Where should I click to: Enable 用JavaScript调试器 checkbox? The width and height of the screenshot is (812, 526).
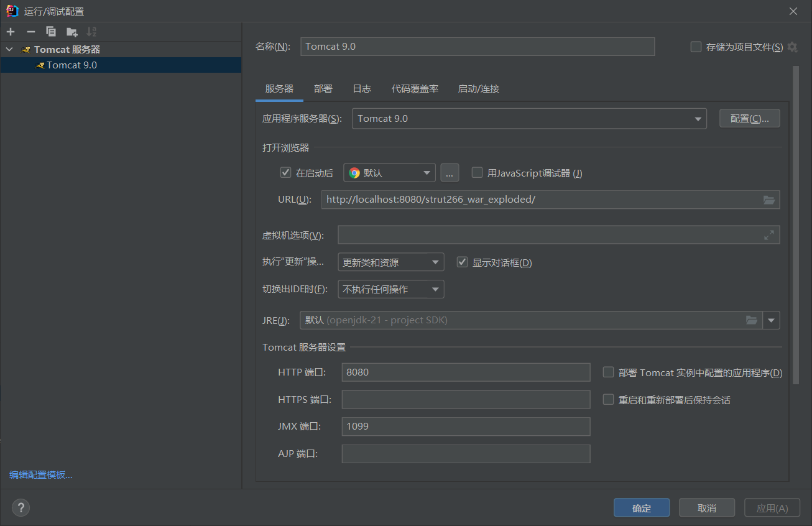(x=477, y=173)
